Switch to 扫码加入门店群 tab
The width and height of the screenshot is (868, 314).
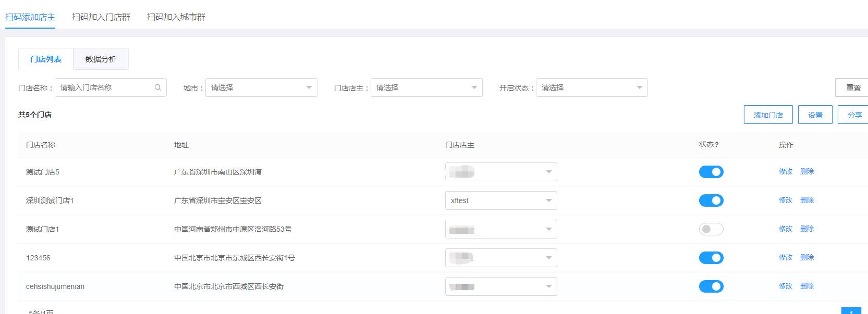(x=101, y=17)
